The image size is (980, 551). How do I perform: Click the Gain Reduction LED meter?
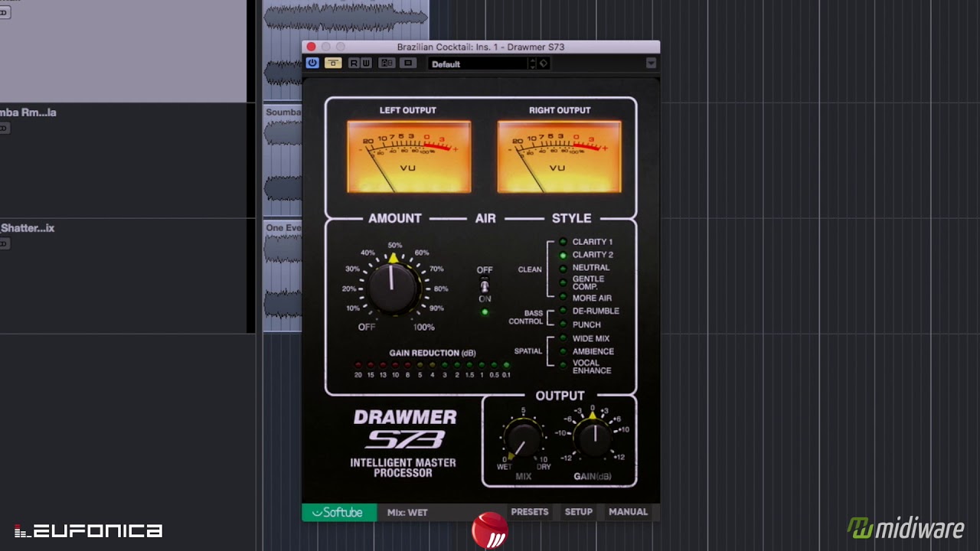(432, 365)
